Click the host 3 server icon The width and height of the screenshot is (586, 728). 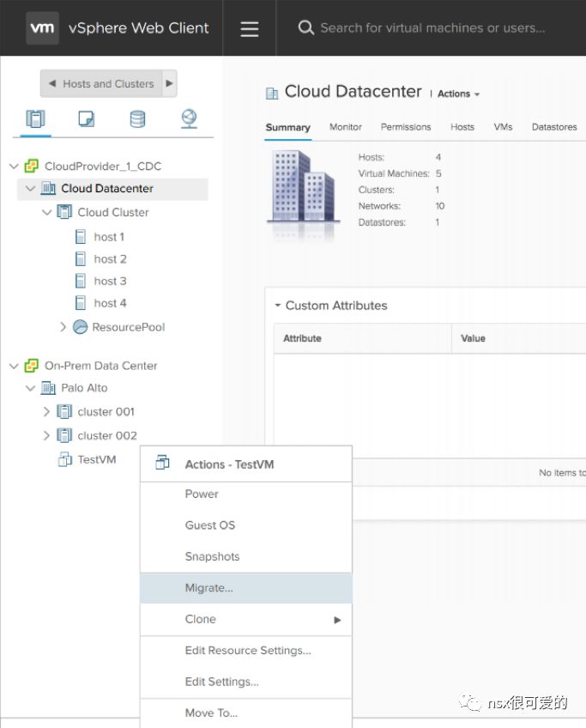click(81, 281)
